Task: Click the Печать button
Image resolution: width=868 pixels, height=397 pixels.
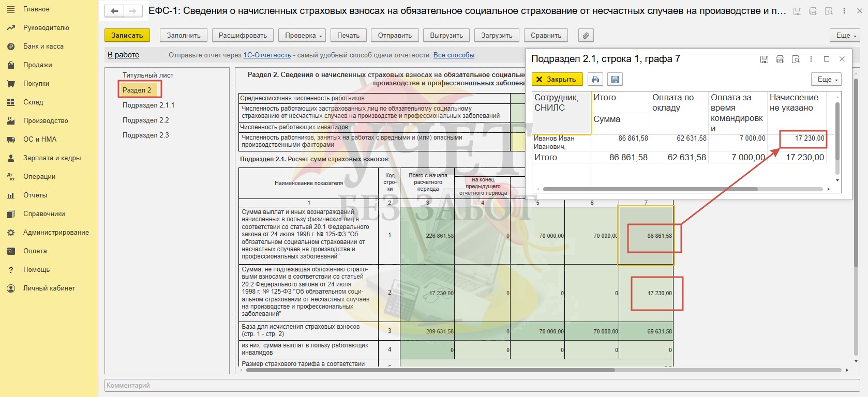Action: [x=349, y=35]
